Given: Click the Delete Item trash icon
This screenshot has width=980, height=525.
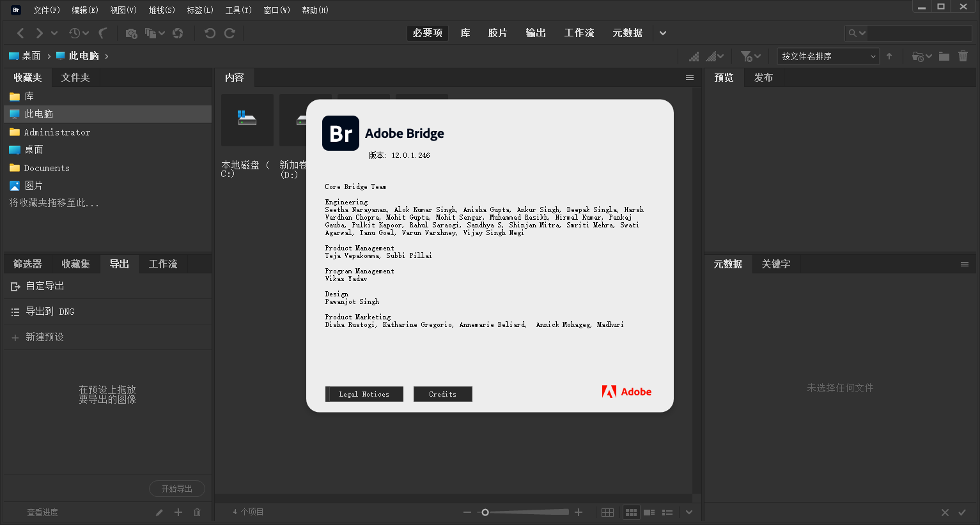Looking at the screenshot, I should pyautogui.click(x=963, y=56).
